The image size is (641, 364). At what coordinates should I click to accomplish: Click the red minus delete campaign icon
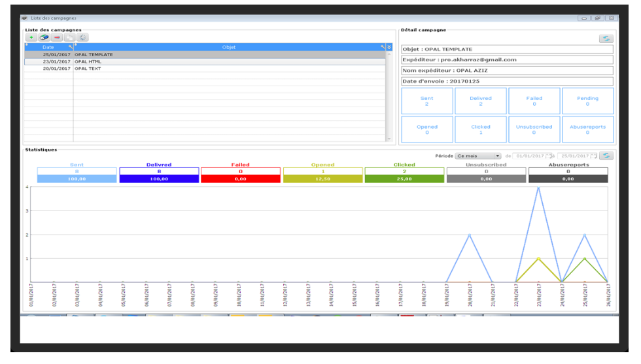point(57,38)
